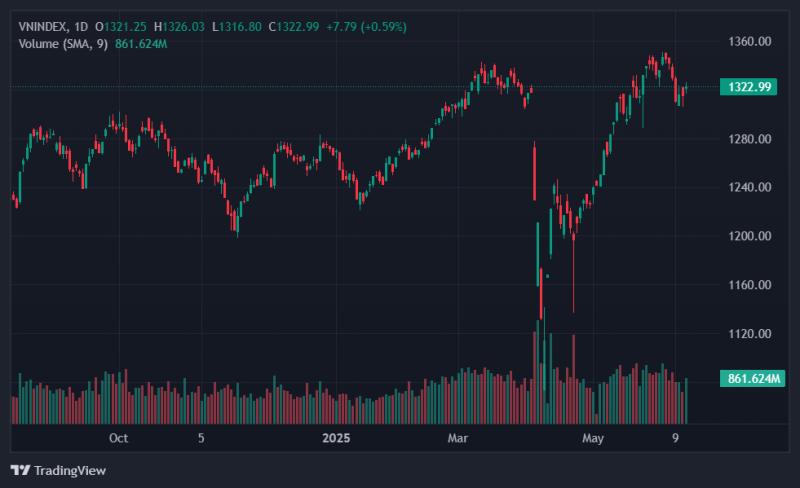Click the May label on time axis
Screen dimensions: 800x488
click(x=593, y=438)
